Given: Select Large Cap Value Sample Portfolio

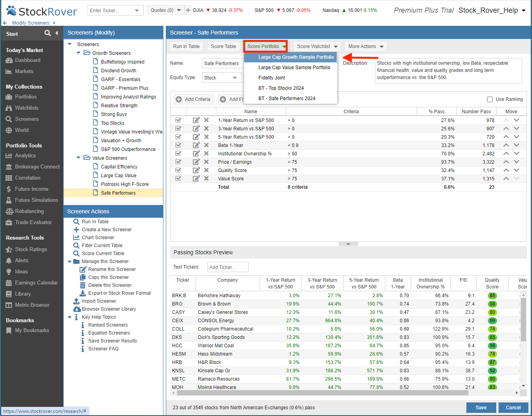Looking at the screenshot, I should (x=291, y=68).
